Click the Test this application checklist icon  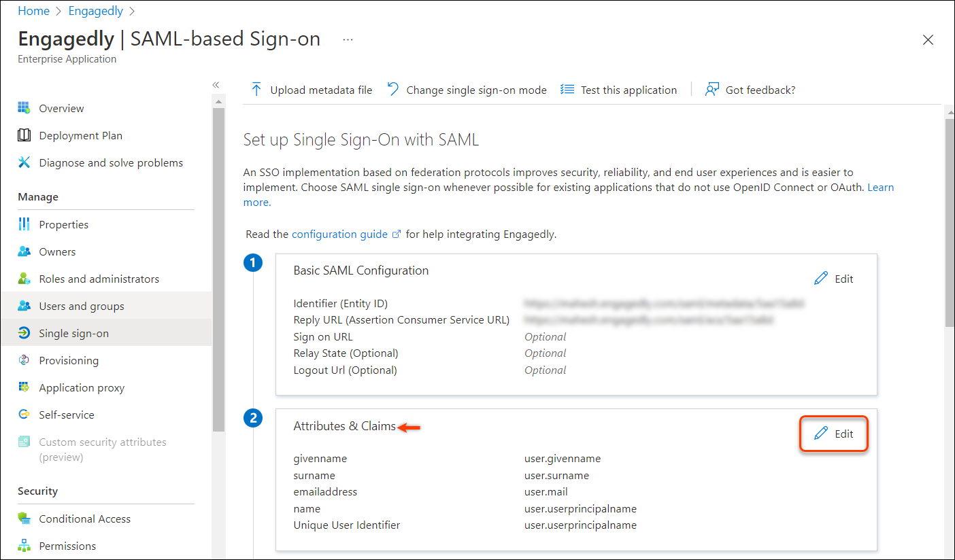(x=567, y=89)
